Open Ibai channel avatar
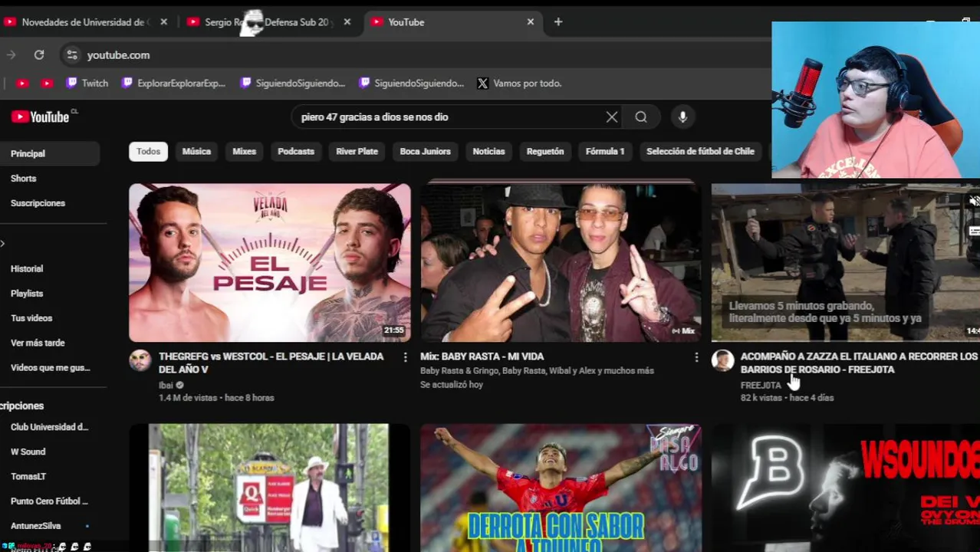 (140, 360)
